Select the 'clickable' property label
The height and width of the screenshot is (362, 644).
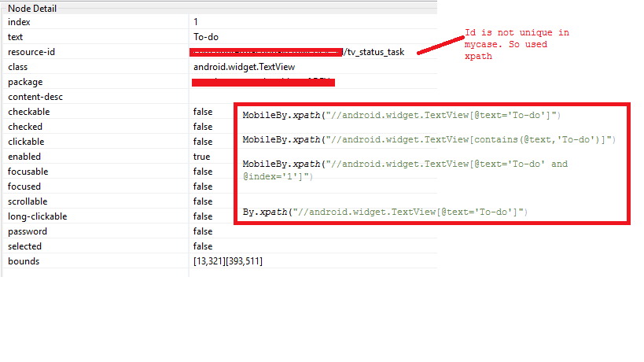point(26,142)
